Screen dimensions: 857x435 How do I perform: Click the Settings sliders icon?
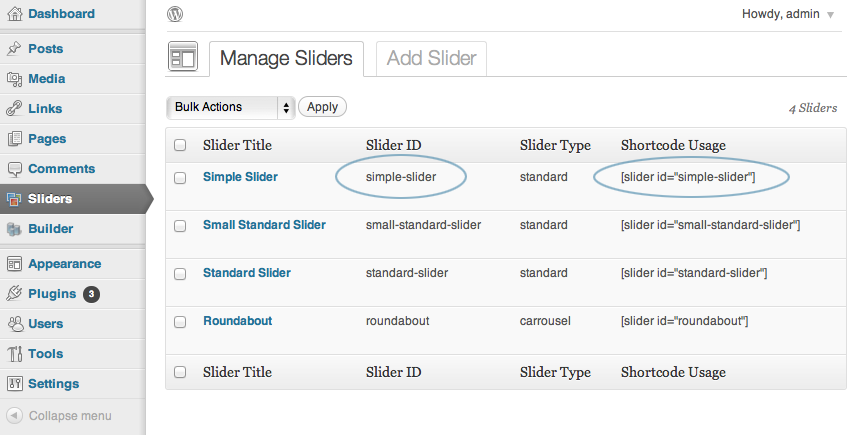click(15, 384)
